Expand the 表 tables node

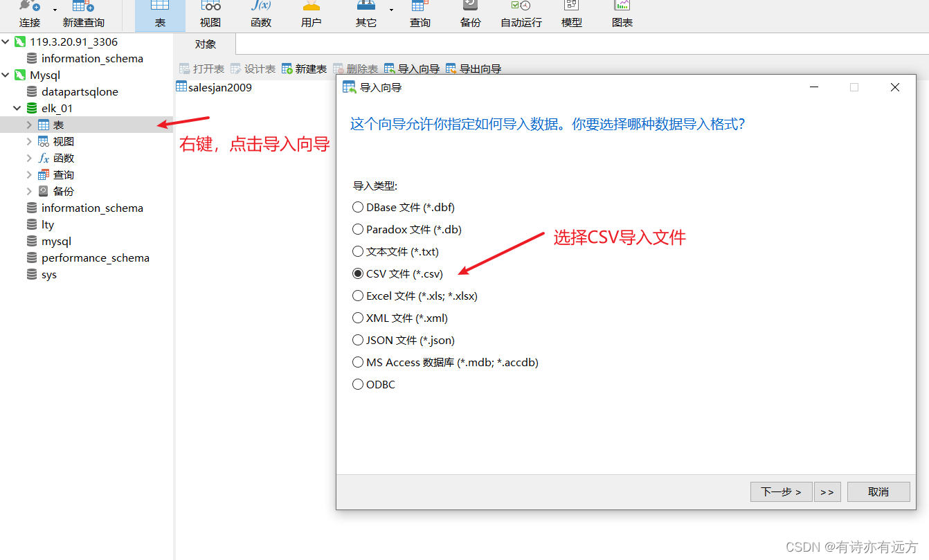pos(29,125)
